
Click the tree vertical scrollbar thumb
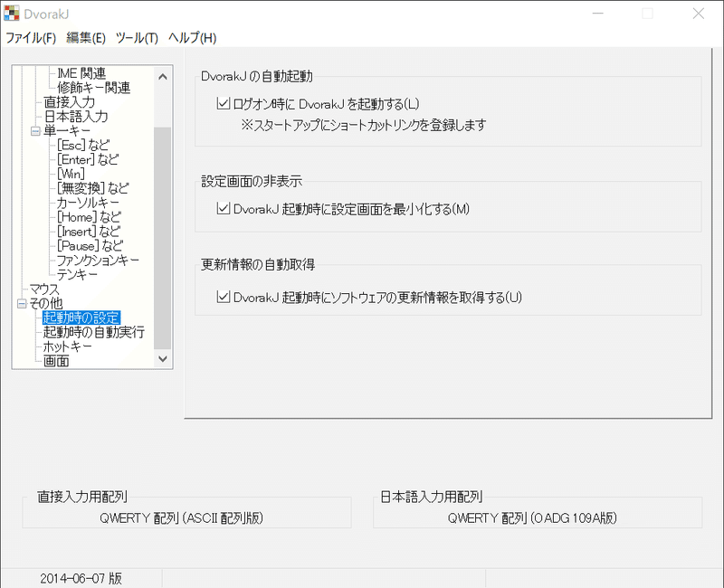(x=163, y=238)
